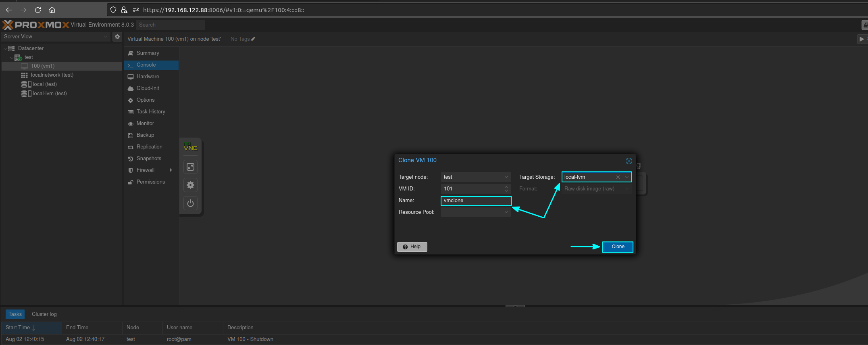Sort by the User name column header

(x=193, y=328)
